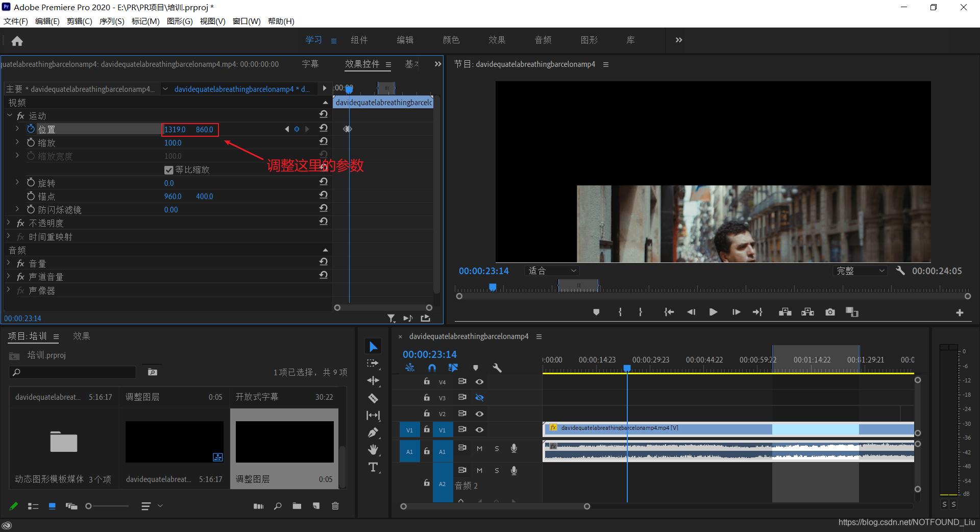Open program monitor settings wrench
Screen dimensions: 980x532
pos(900,271)
